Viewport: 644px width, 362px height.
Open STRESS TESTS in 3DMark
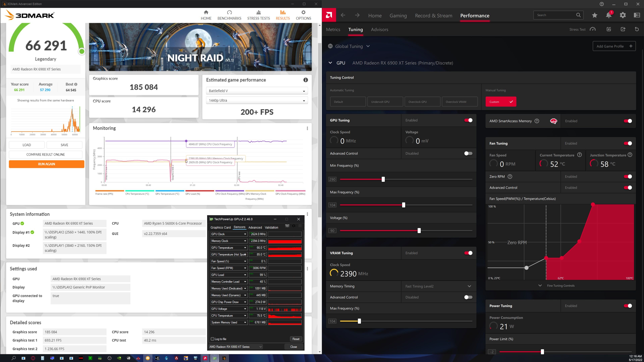tap(258, 15)
